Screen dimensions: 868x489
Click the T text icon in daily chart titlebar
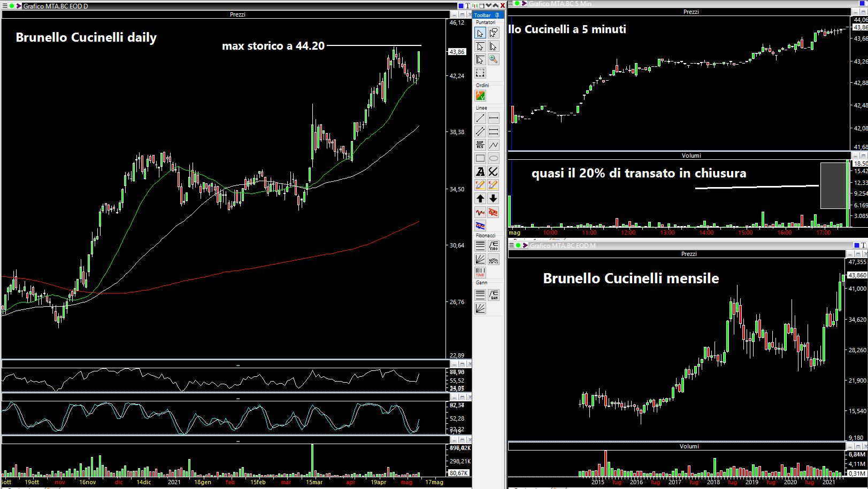467,6
